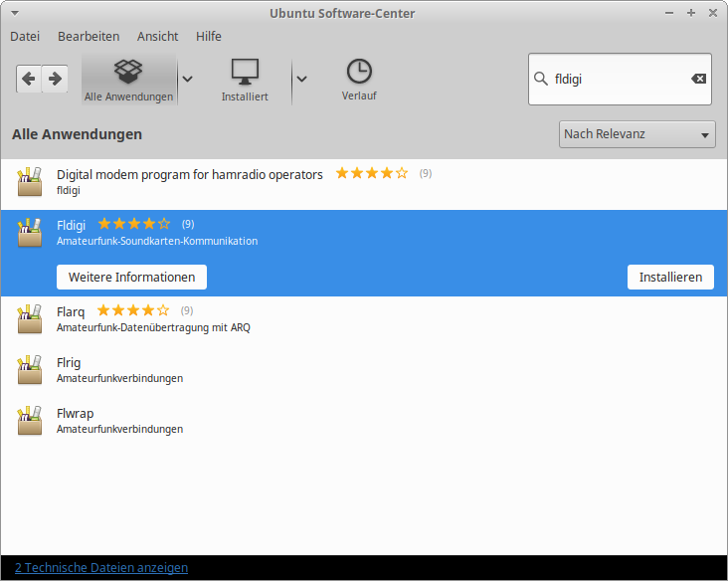This screenshot has height=581, width=728.
Task: Open the Datei menu
Action: [x=25, y=36]
